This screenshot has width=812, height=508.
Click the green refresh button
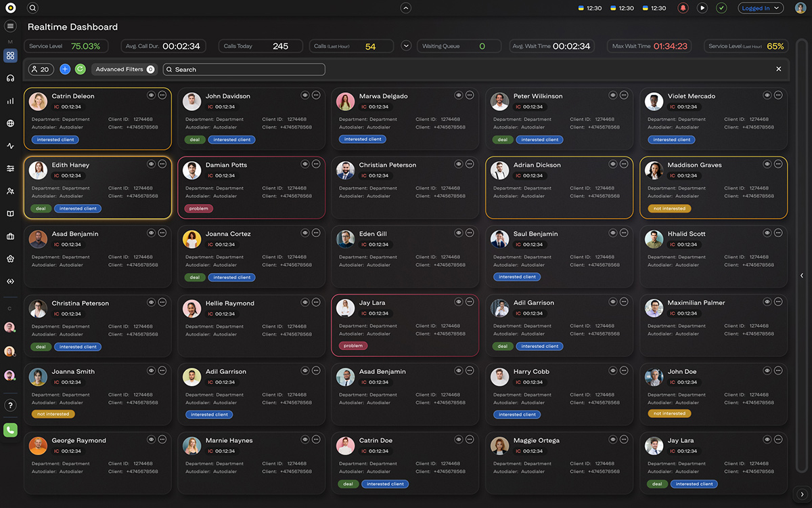click(80, 69)
